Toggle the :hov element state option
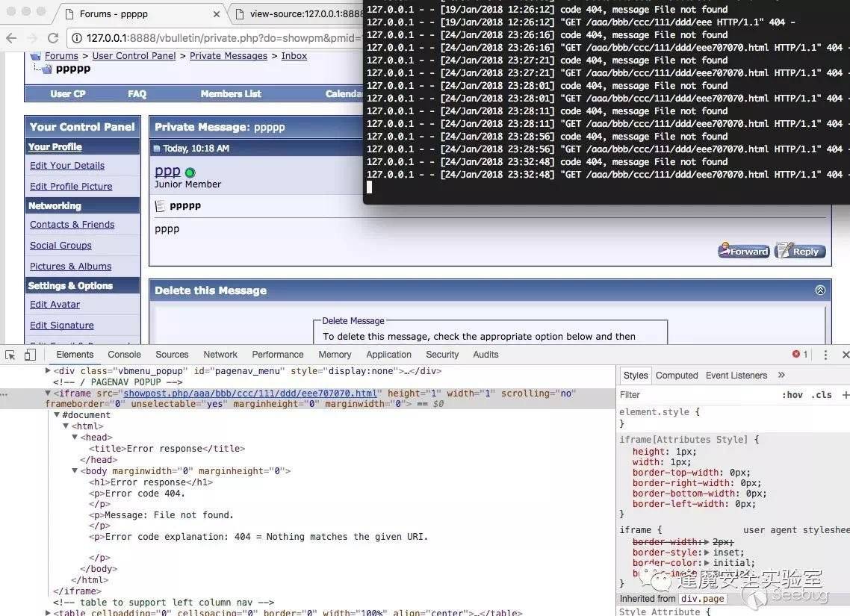 coord(792,395)
